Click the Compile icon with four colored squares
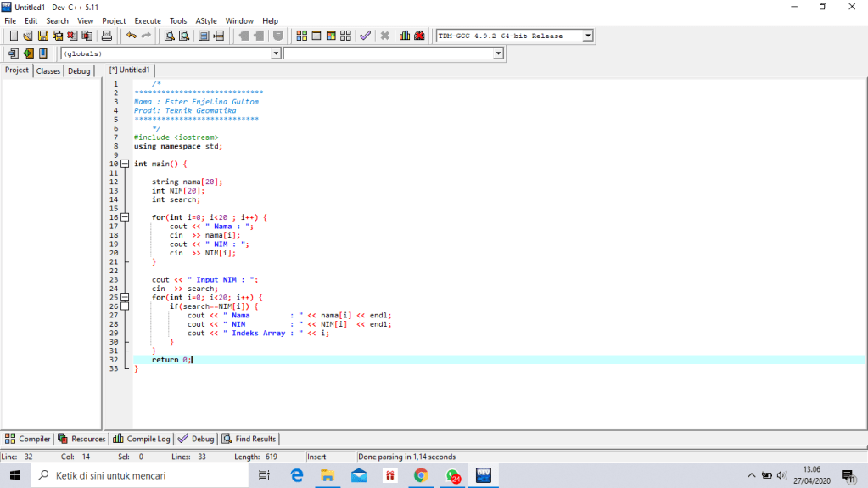This screenshot has width=868, height=488. tap(302, 36)
